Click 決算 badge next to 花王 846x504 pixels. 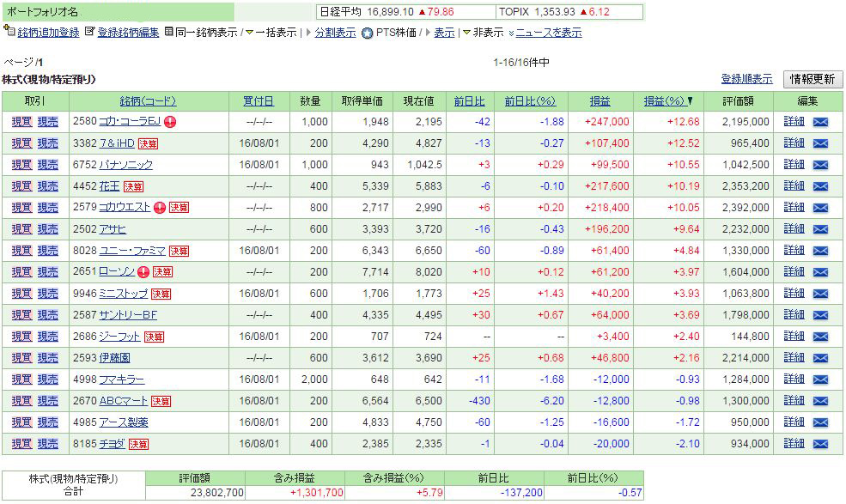(x=133, y=186)
